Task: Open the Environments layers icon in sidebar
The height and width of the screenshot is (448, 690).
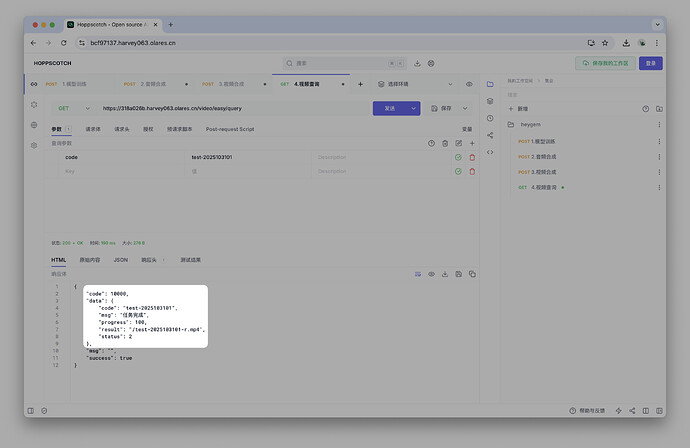Action: (490, 101)
